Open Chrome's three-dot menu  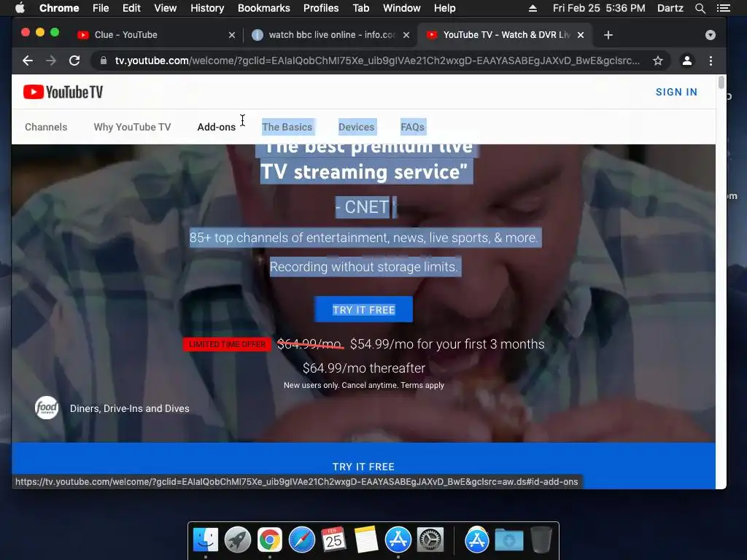[711, 61]
